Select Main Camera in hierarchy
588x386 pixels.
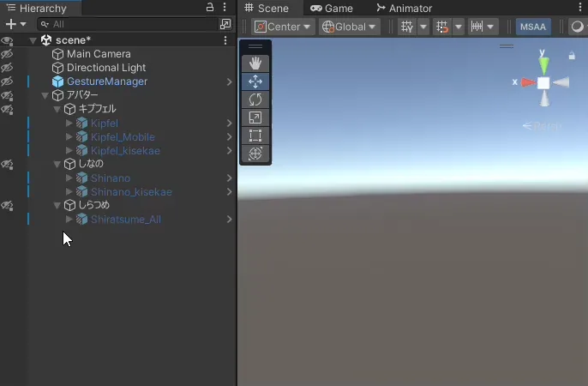tap(99, 54)
